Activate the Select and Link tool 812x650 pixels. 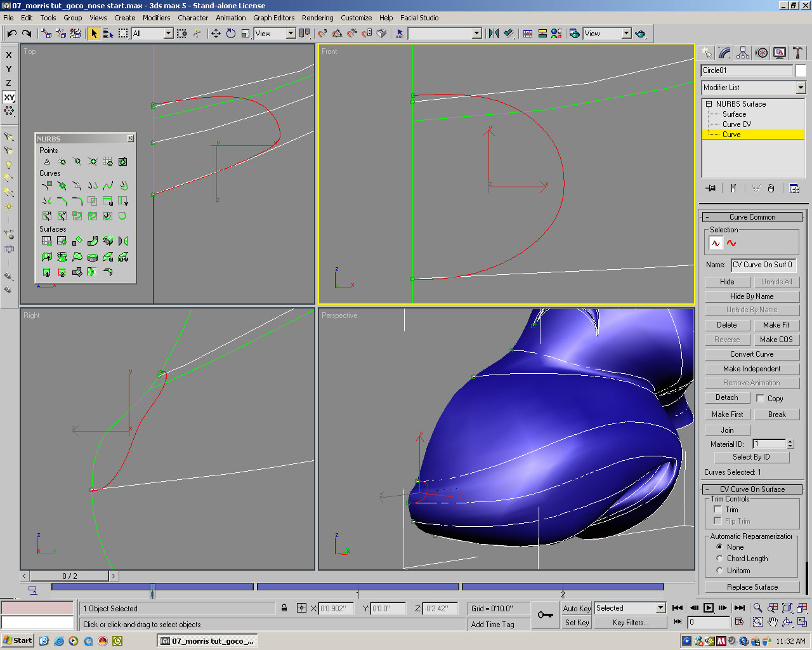46,34
